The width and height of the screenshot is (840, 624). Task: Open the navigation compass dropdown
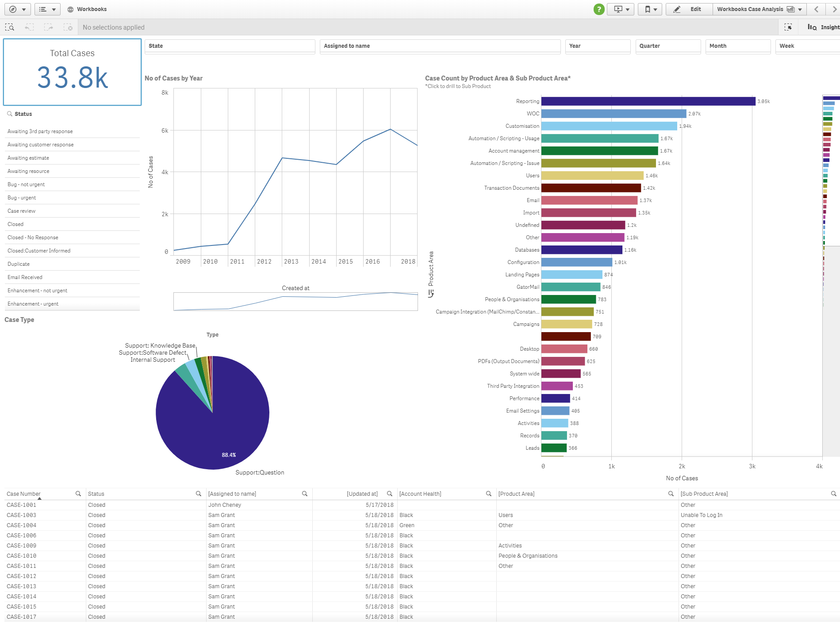(18, 9)
